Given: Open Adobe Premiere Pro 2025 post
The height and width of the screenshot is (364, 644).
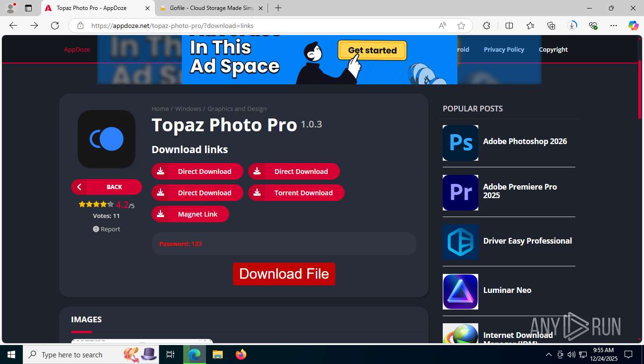Looking at the screenshot, I should 520,191.
